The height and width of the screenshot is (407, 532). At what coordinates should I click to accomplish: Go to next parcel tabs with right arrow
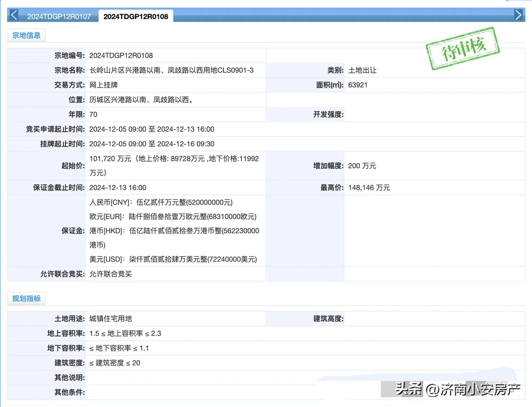point(518,15)
